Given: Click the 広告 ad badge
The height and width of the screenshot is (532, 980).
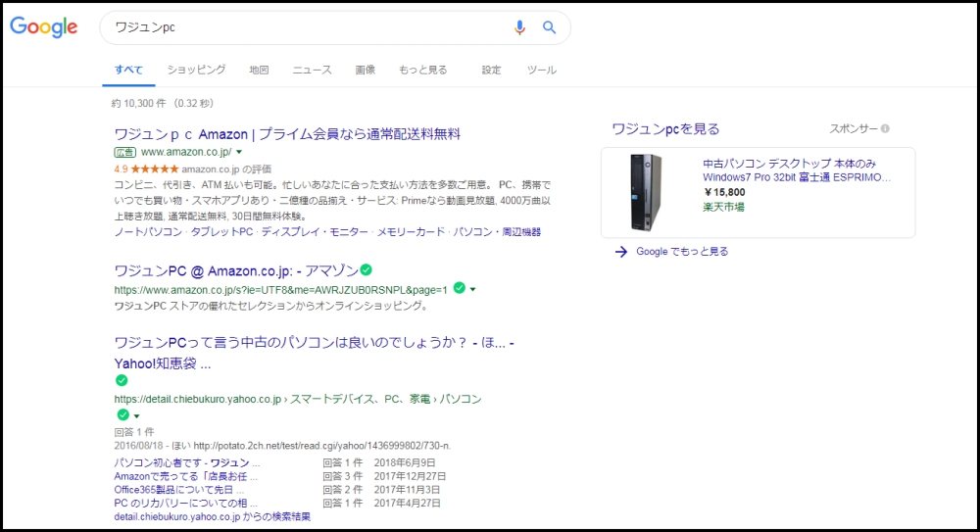Looking at the screenshot, I should click(125, 152).
